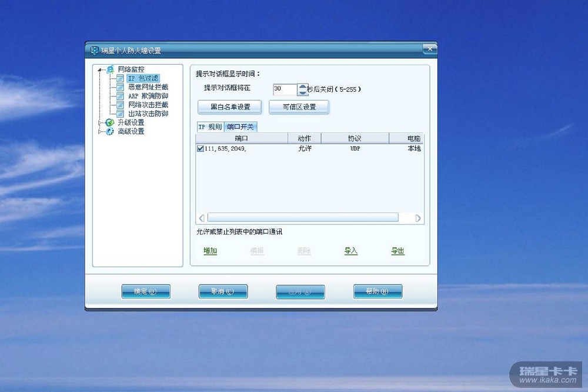The height and width of the screenshot is (392, 588).
Task: Select 高级设置 tree node
Action: point(131,131)
